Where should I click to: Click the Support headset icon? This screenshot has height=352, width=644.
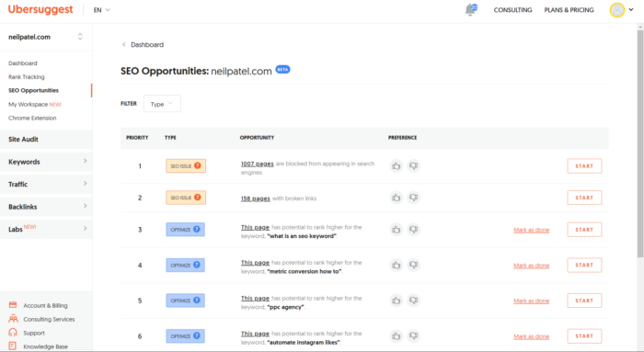point(13,333)
